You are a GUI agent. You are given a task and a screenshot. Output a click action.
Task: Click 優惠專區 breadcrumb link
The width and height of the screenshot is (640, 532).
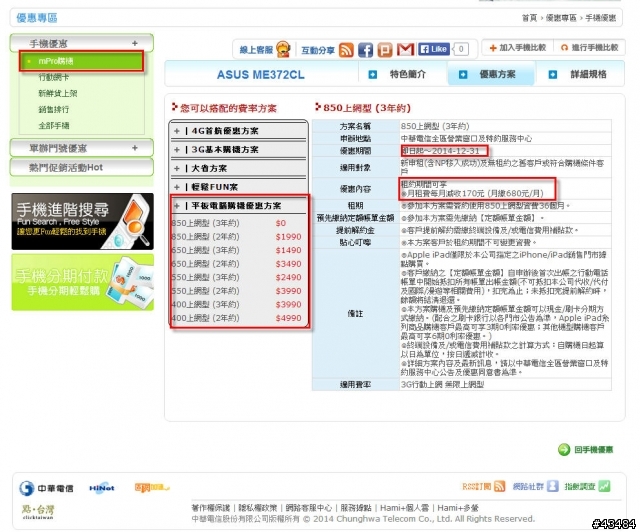click(561, 18)
